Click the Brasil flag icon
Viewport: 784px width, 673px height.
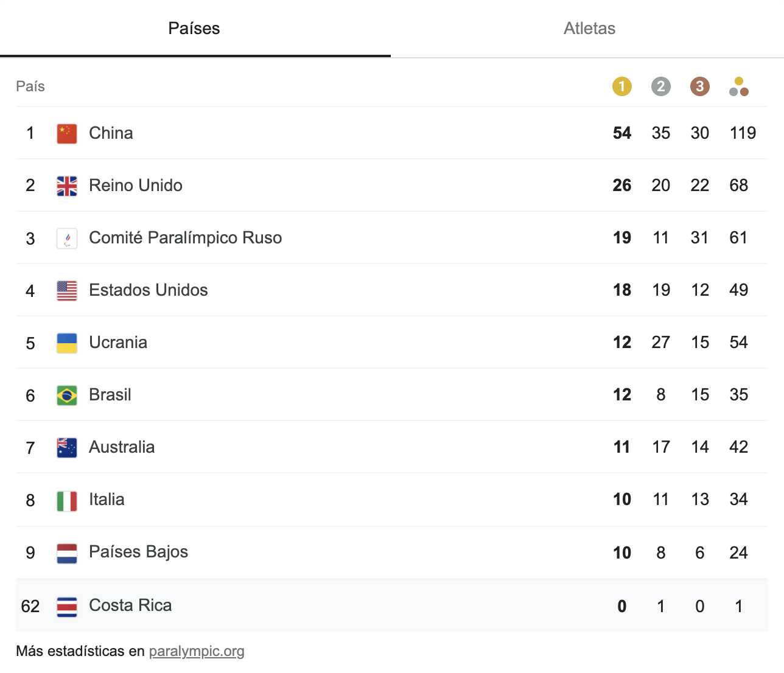point(67,395)
